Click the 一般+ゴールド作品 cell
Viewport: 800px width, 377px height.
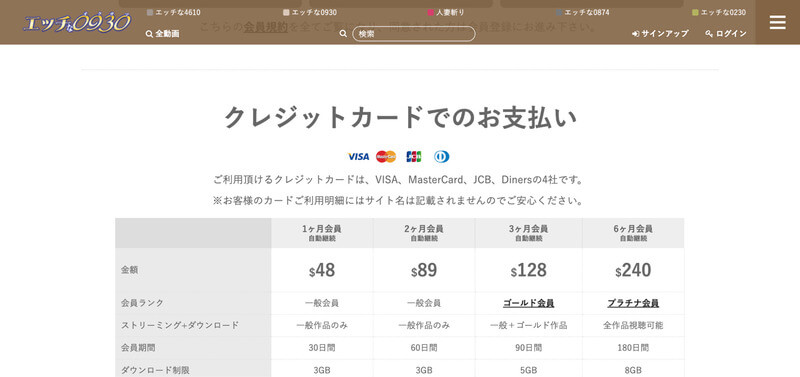point(529,325)
